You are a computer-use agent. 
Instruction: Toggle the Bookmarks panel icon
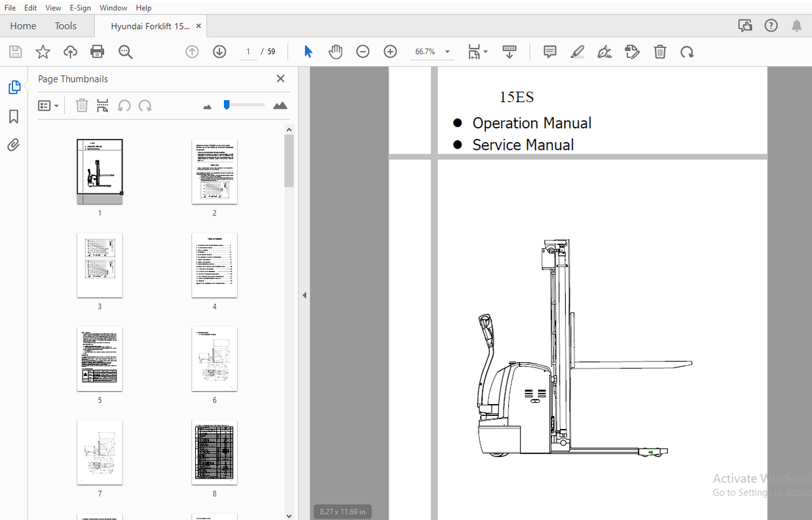[x=14, y=117]
